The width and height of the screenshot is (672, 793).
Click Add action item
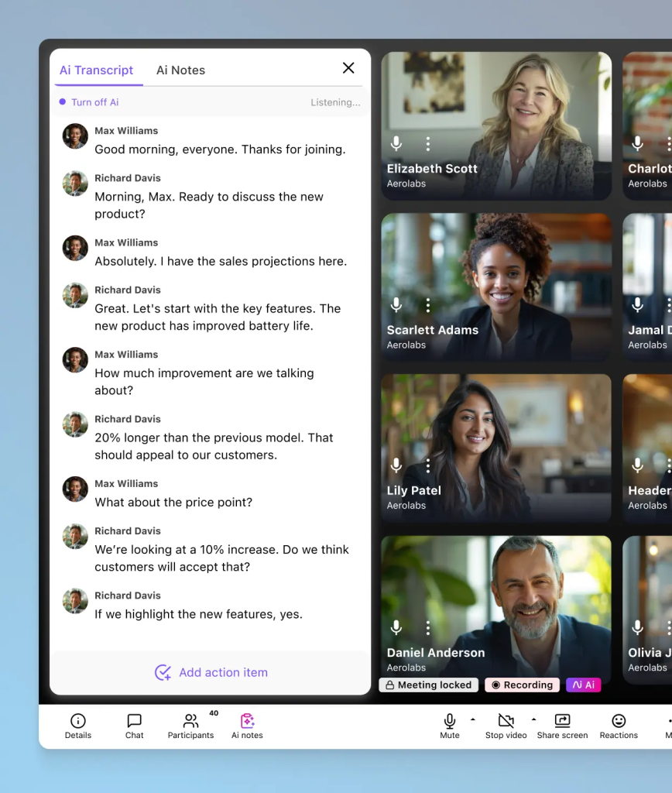coord(211,673)
